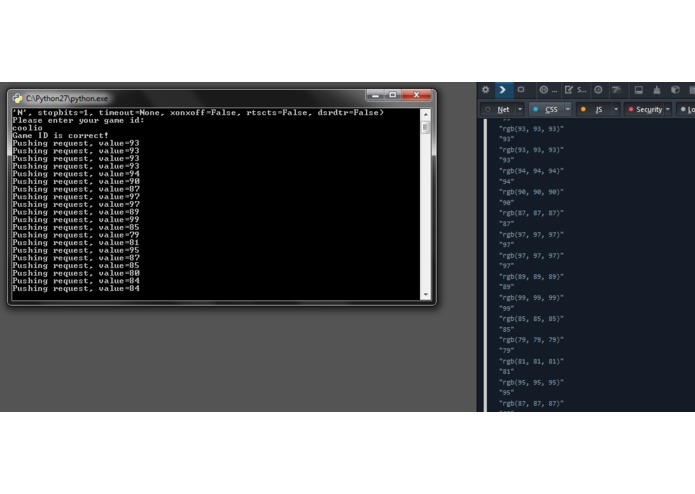Select the Console panel icon

(503, 90)
